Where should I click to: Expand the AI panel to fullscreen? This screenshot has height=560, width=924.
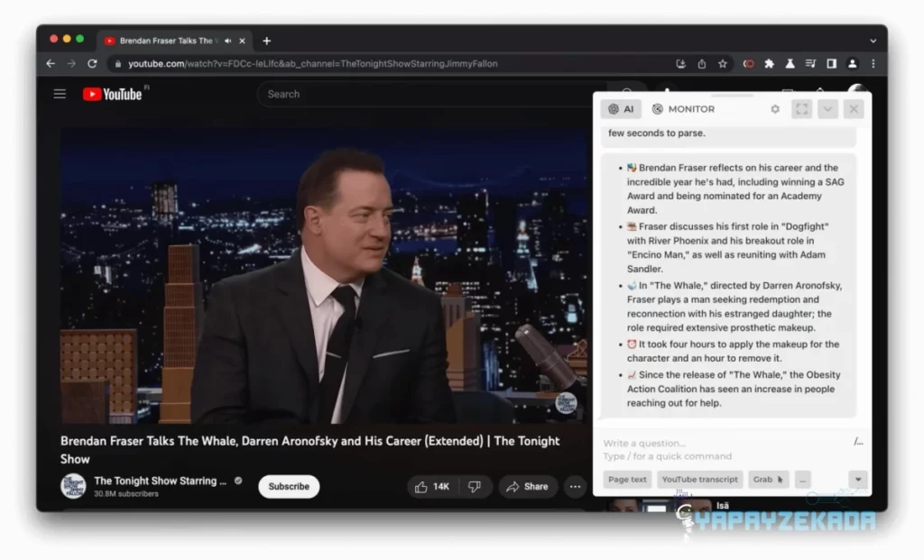click(802, 109)
